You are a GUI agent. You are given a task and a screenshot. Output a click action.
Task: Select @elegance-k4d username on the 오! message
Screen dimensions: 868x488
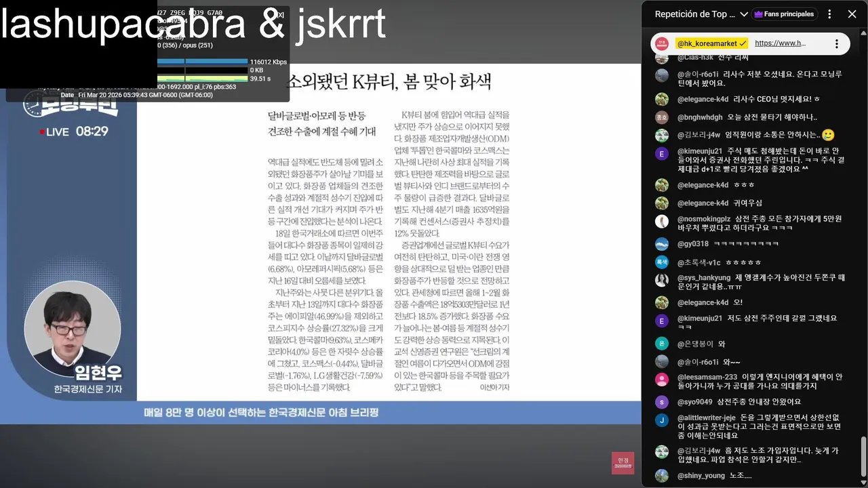pos(703,302)
